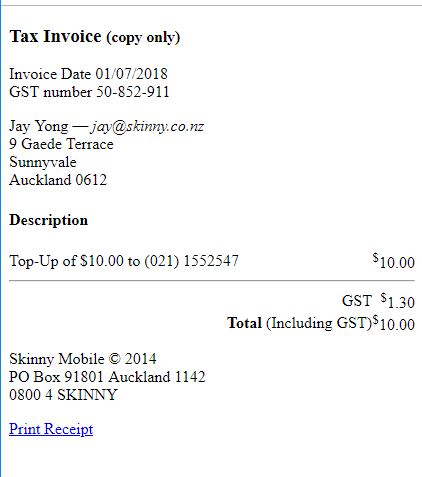
Task: Click the Total (Including GST) label
Action: coord(299,323)
